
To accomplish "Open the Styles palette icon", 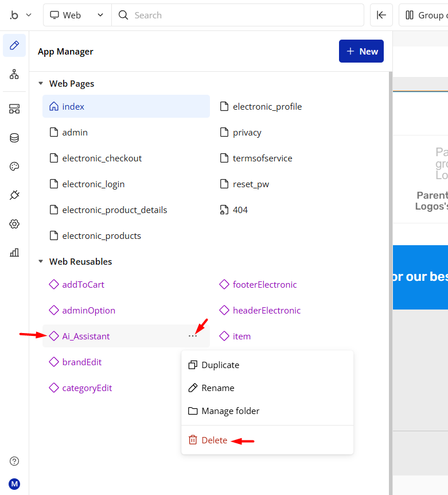I will click(14, 167).
